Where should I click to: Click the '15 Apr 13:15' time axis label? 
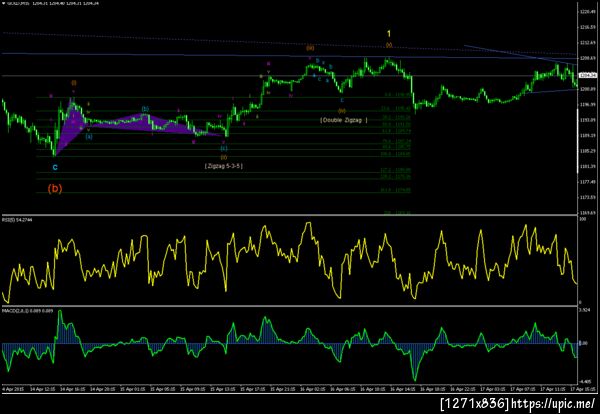click(223, 389)
